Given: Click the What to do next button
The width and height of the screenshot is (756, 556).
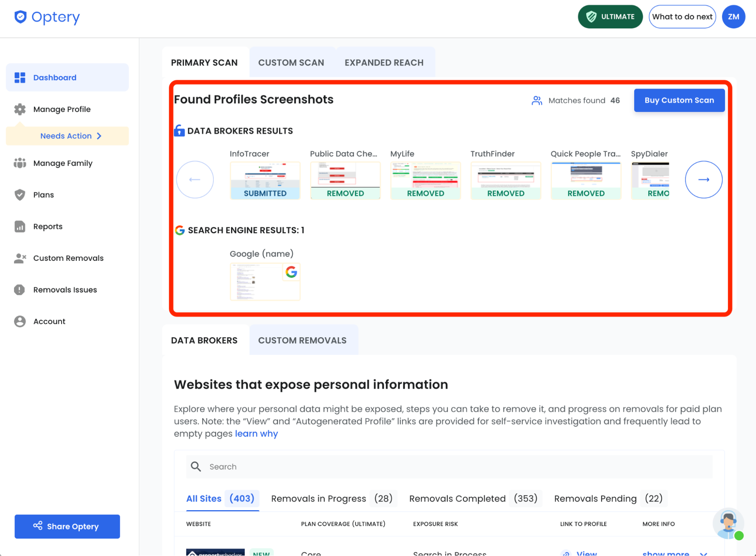Looking at the screenshot, I should (682, 17).
